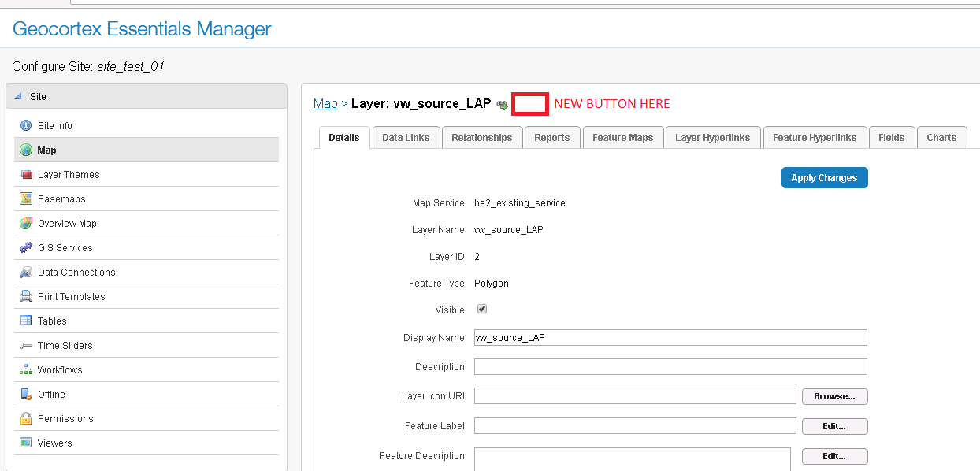Open Permissions settings

[147, 418]
